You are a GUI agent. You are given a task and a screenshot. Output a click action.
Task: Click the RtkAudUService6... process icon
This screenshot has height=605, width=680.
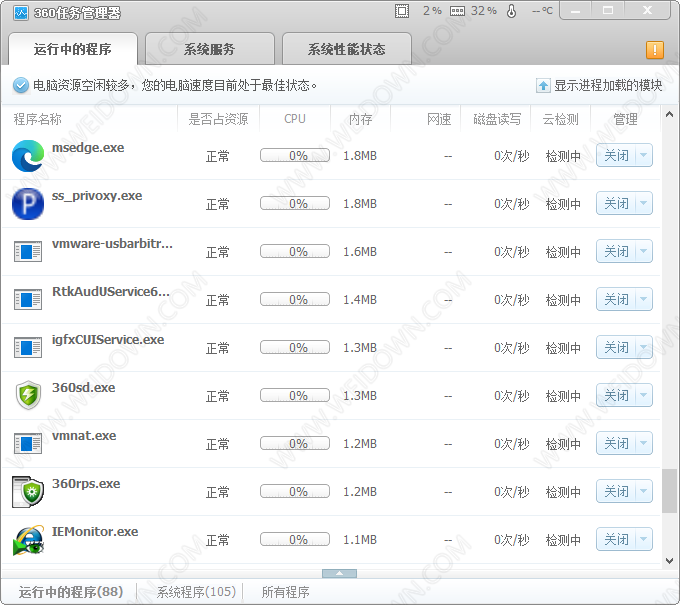click(x=28, y=300)
